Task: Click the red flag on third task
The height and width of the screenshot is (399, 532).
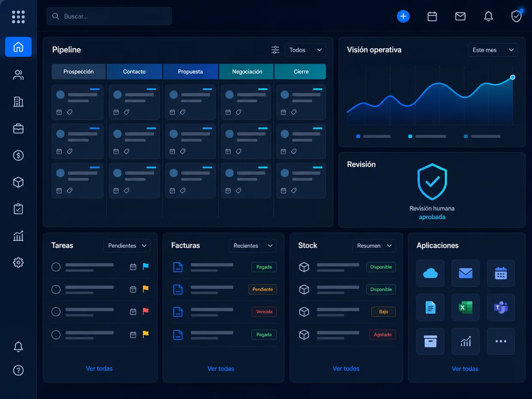Action: (145, 311)
